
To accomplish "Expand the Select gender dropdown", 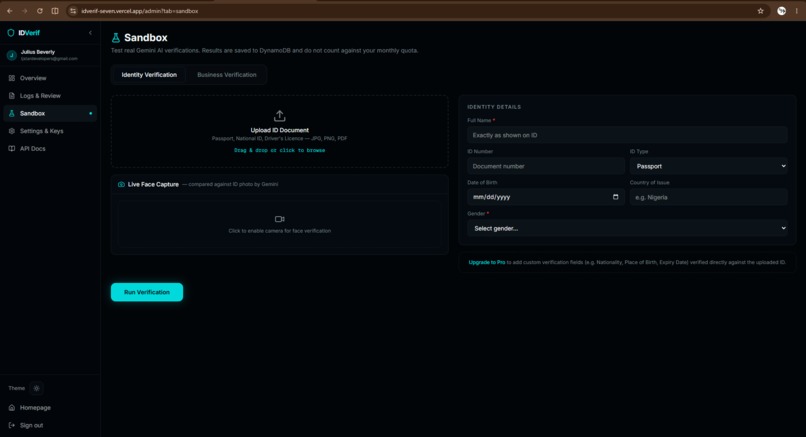I will click(x=627, y=228).
